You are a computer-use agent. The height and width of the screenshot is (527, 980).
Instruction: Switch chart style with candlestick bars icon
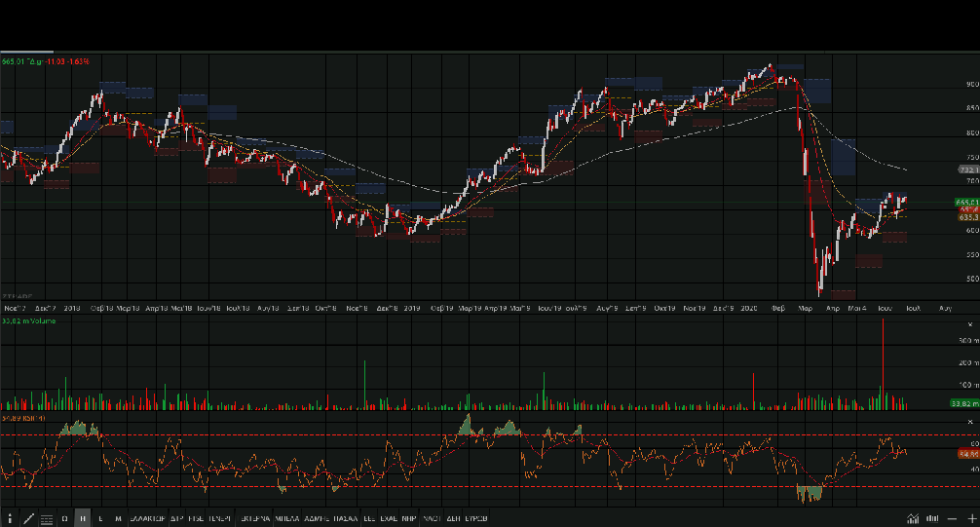point(932,518)
